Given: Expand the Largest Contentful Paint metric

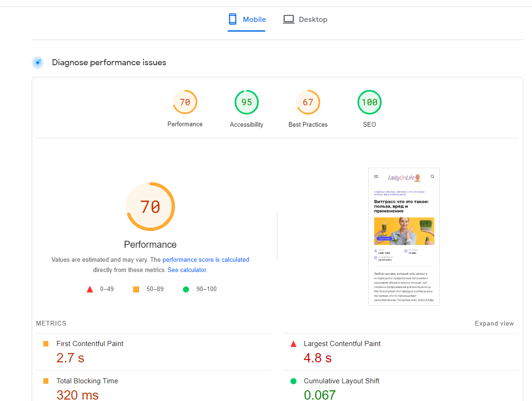Looking at the screenshot, I should [342, 344].
